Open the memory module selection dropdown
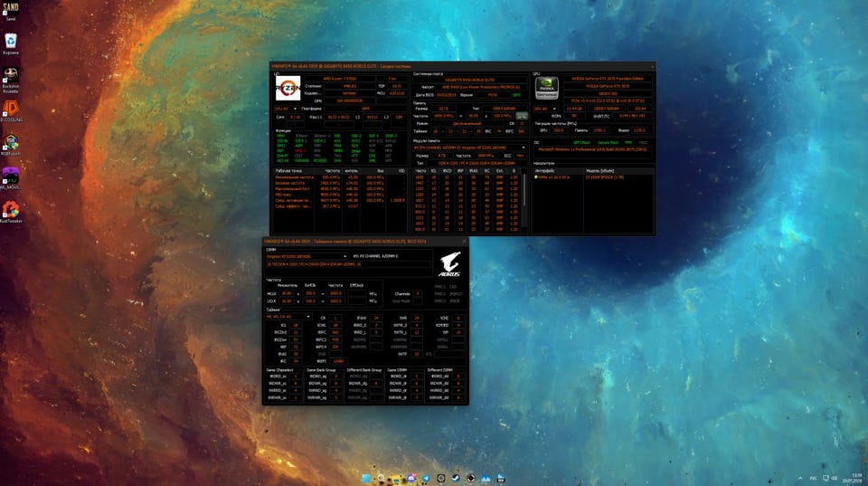Screen dimensions: 868x486 pos(469,148)
